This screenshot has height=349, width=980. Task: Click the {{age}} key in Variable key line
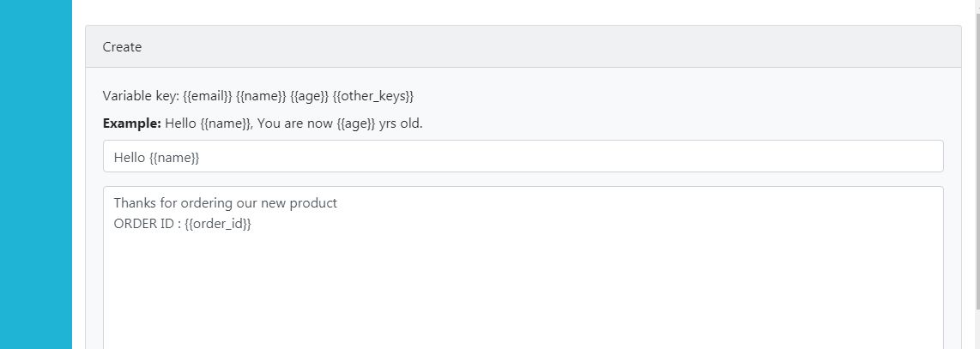click(x=310, y=96)
